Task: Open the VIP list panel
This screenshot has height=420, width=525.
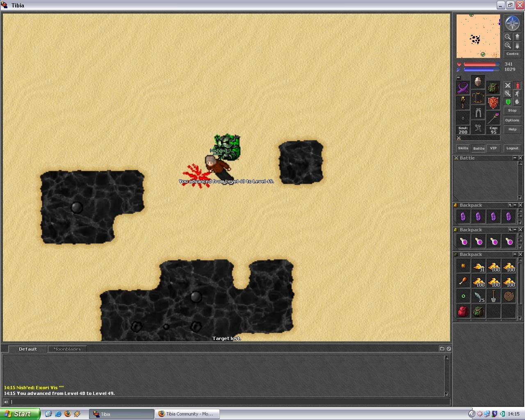Action: [x=493, y=148]
